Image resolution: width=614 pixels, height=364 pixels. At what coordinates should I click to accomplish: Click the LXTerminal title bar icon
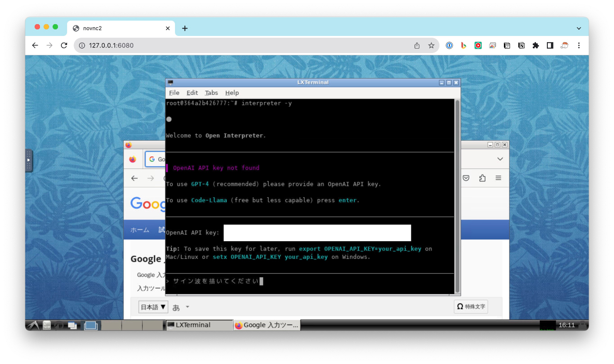click(x=171, y=82)
